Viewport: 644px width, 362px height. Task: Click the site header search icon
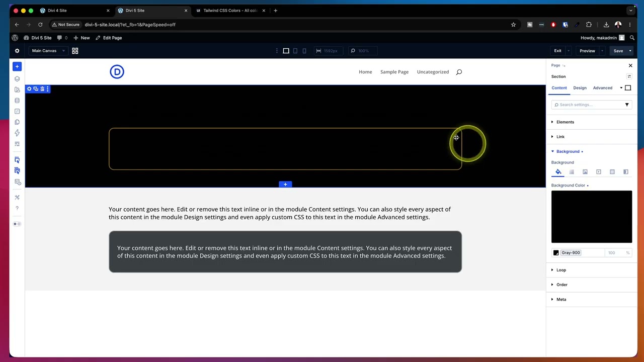point(459,72)
